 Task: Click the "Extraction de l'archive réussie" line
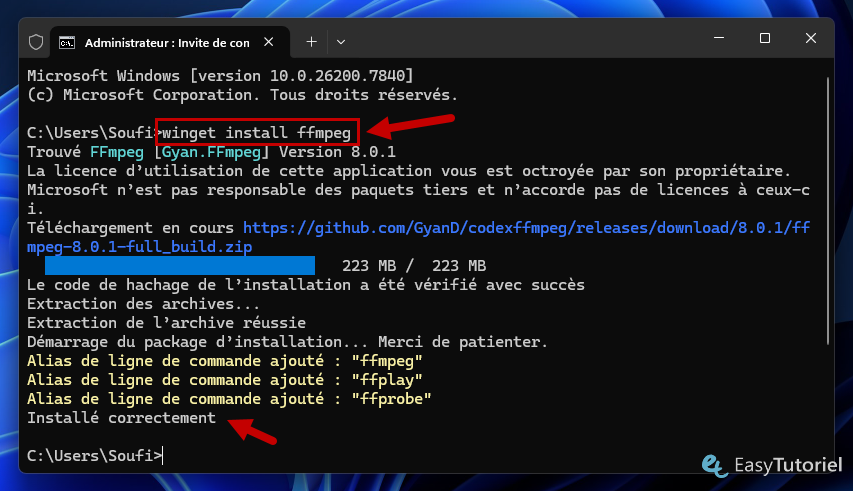[166, 322]
